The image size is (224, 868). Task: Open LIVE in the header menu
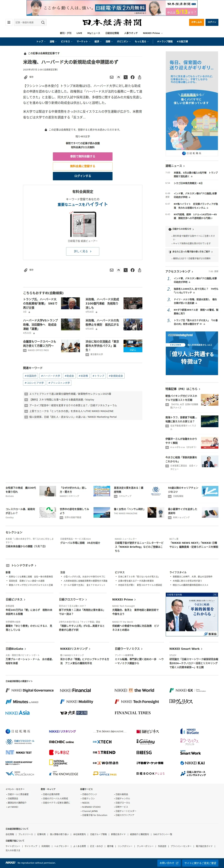pos(79,33)
